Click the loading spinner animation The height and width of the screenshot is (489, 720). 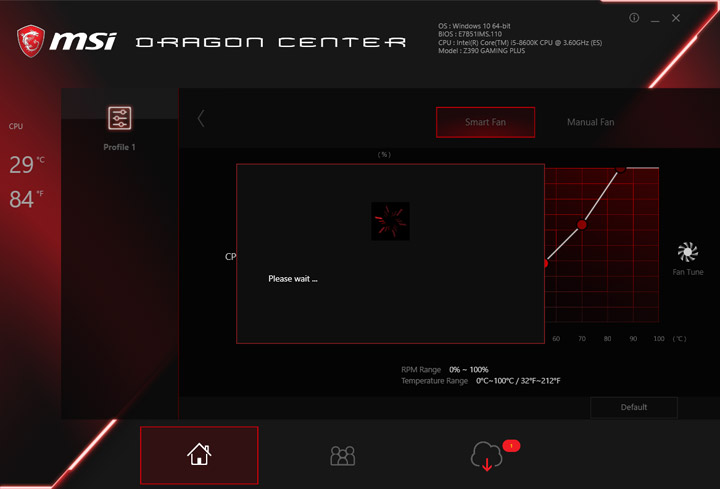pyautogui.click(x=390, y=221)
